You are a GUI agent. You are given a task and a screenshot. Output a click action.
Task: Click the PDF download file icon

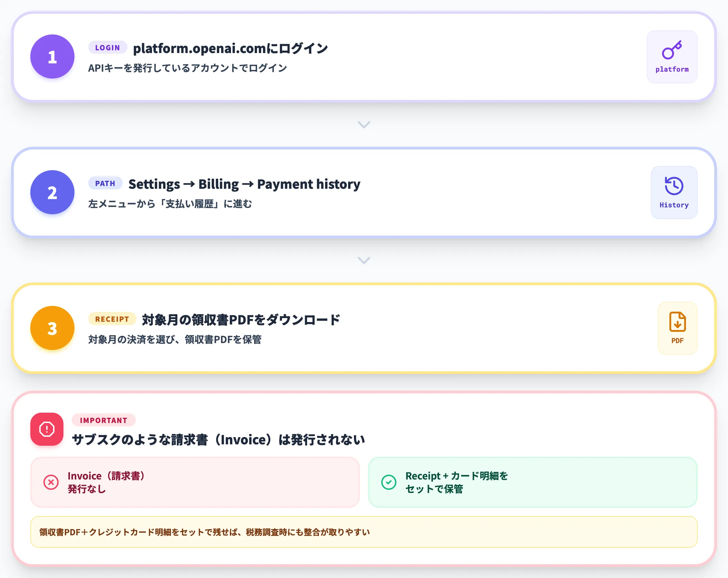point(677,322)
